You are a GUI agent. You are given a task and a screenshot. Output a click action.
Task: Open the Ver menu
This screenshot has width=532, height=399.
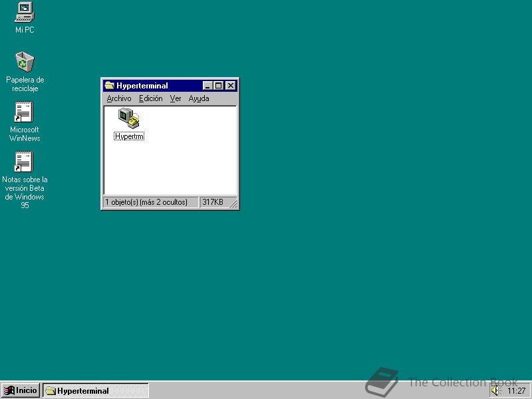pyautogui.click(x=176, y=98)
